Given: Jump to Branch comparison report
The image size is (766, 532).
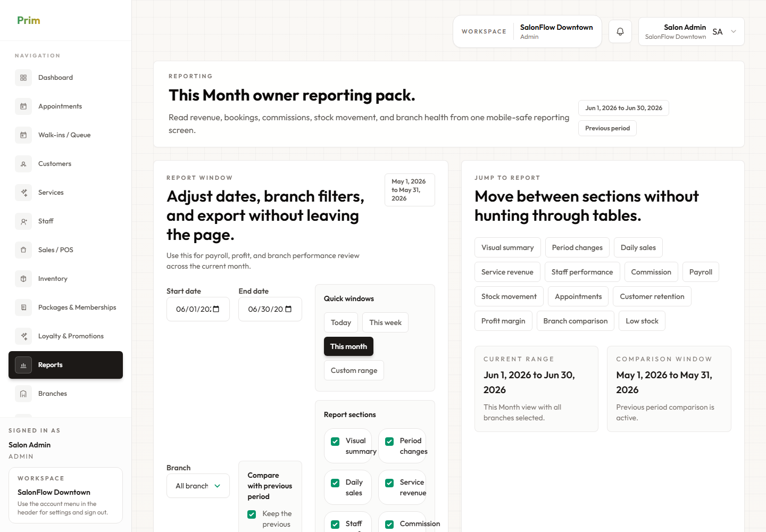Looking at the screenshot, I should [576, 321].
